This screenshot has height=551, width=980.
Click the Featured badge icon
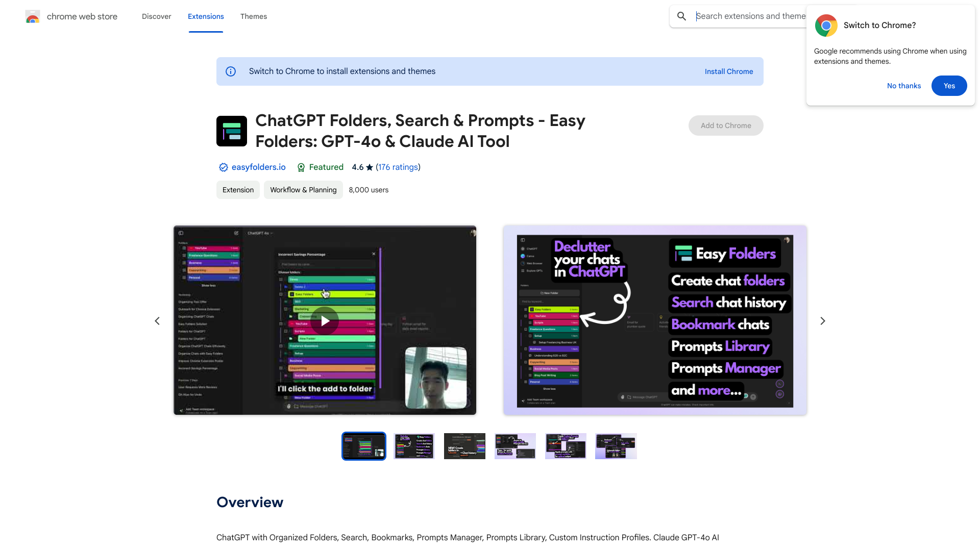(x=301, y=167)
